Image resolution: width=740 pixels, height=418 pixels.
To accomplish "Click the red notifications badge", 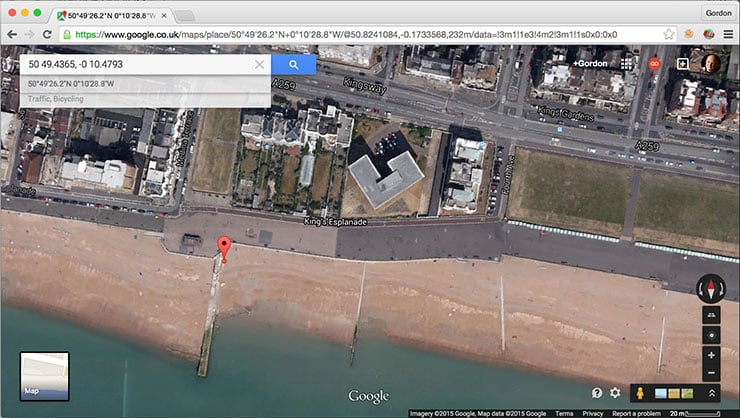I will 655,63.
